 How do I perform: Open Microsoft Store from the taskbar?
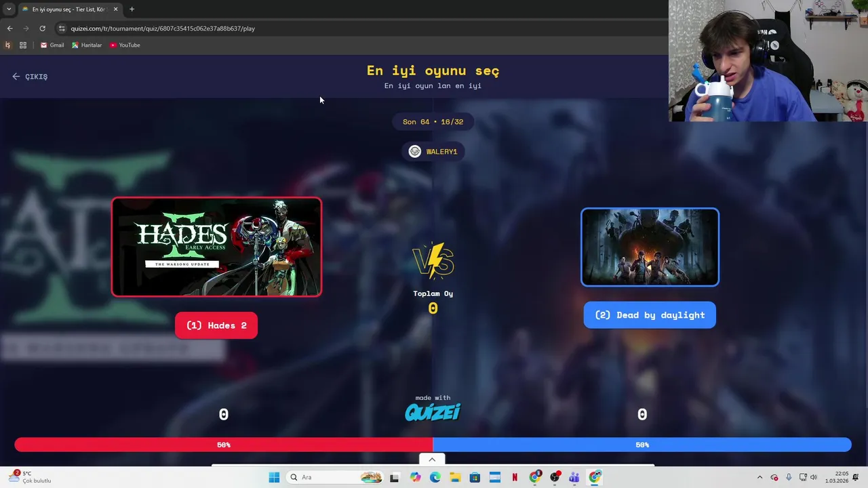[475, 477]
